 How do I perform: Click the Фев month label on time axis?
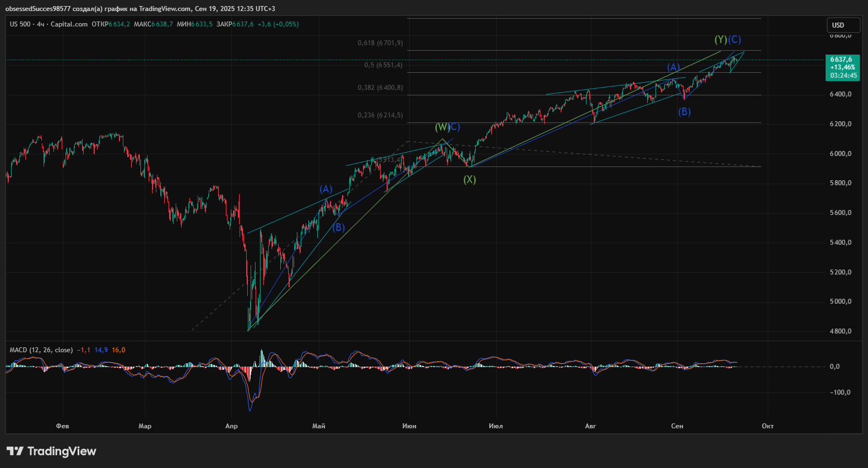[63, 426]
